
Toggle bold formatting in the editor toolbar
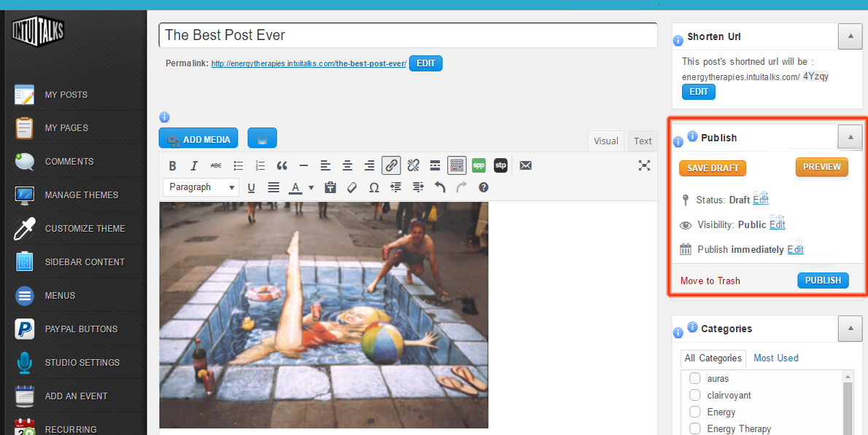[x=172, y=165]
